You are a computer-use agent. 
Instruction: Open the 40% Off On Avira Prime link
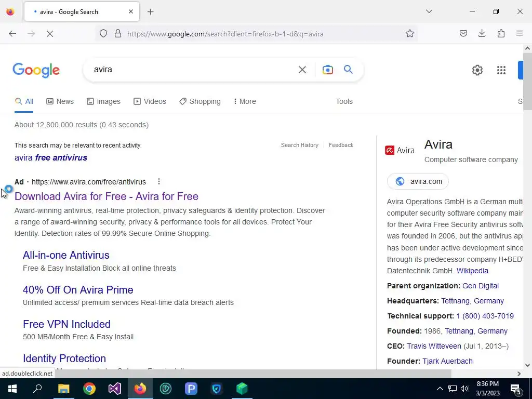(x=78, y=290)
